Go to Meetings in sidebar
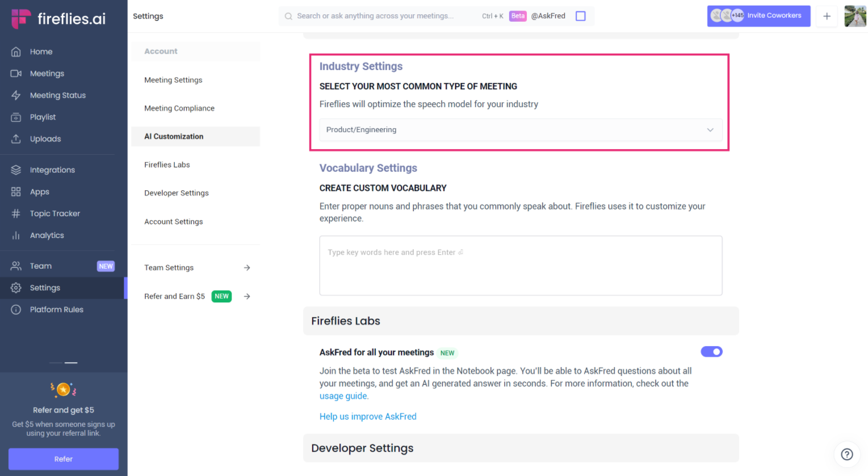 47,73
